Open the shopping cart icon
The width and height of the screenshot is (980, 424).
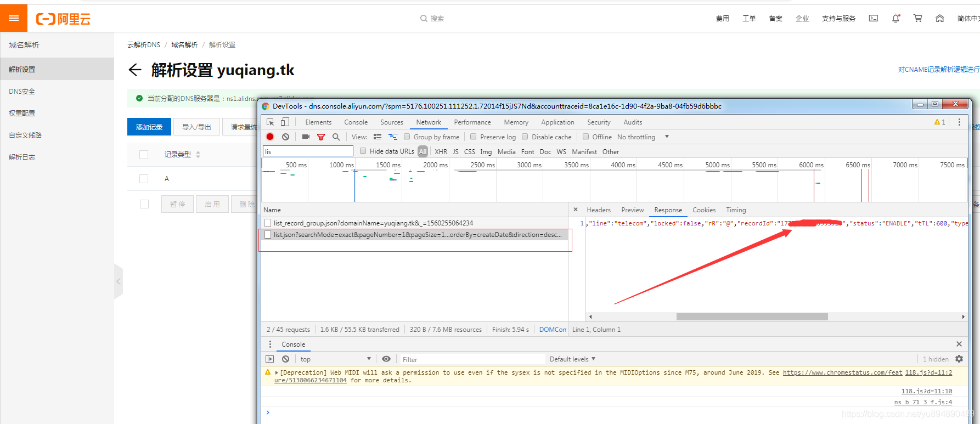pos(917,18)
